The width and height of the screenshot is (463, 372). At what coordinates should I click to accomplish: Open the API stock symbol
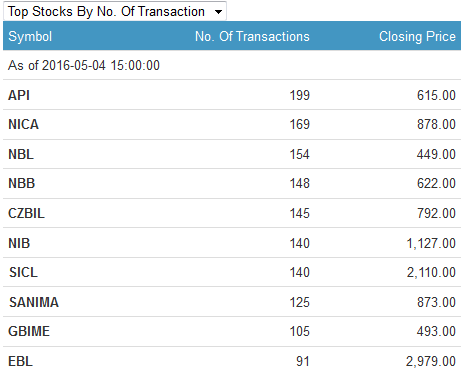19,95
